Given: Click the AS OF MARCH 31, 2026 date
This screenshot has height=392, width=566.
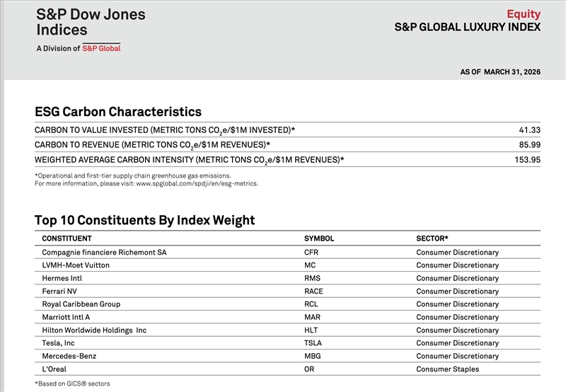Looking at the screenshot, I should (x=500, y=72).
